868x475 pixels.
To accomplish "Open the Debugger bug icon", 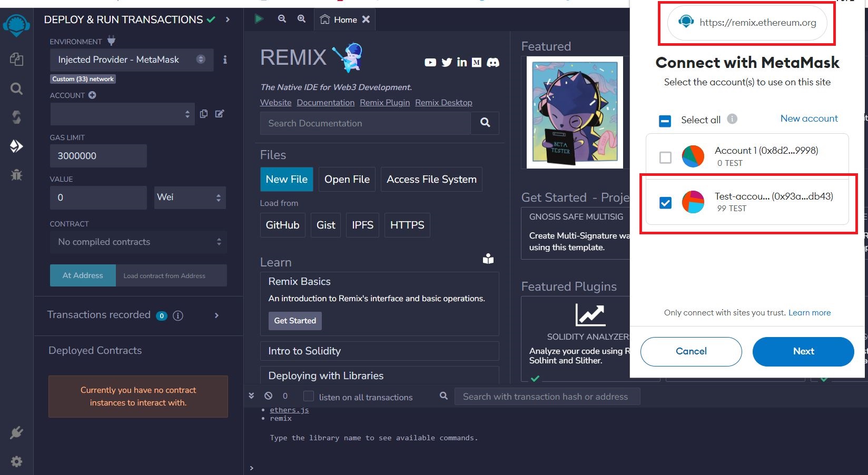I will pyautogui.click(x=16, y=174).
